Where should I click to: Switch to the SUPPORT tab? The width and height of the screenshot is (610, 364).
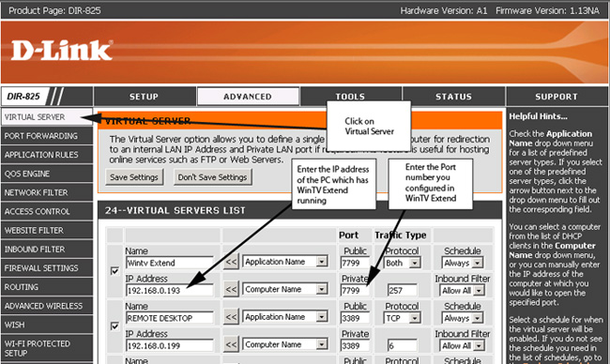tap(557, 97)
